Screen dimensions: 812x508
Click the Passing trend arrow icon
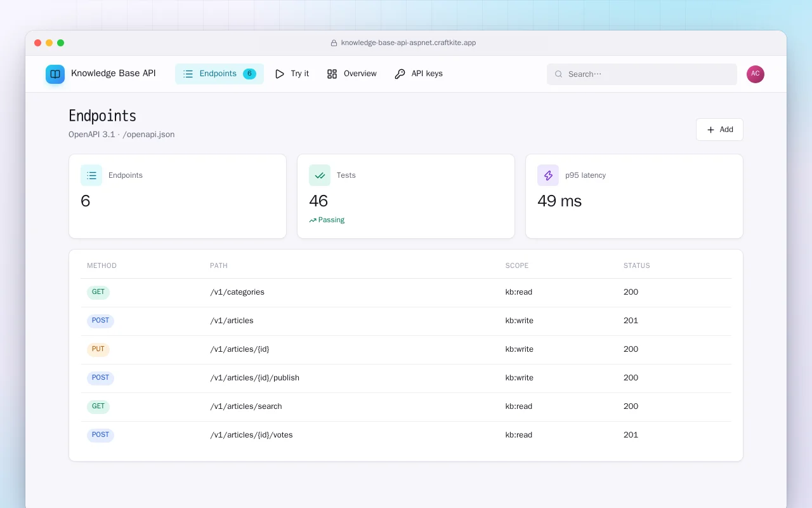(x=313, y=220)
